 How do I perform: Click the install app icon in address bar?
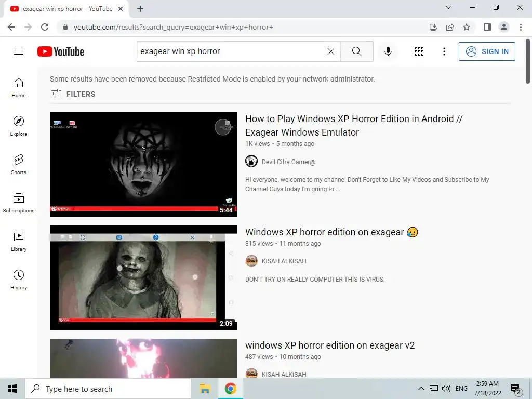(x=433, y=27)
